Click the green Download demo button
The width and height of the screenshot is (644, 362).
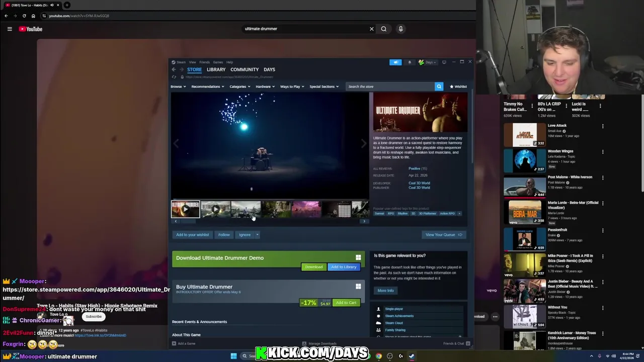coord(313,267)
